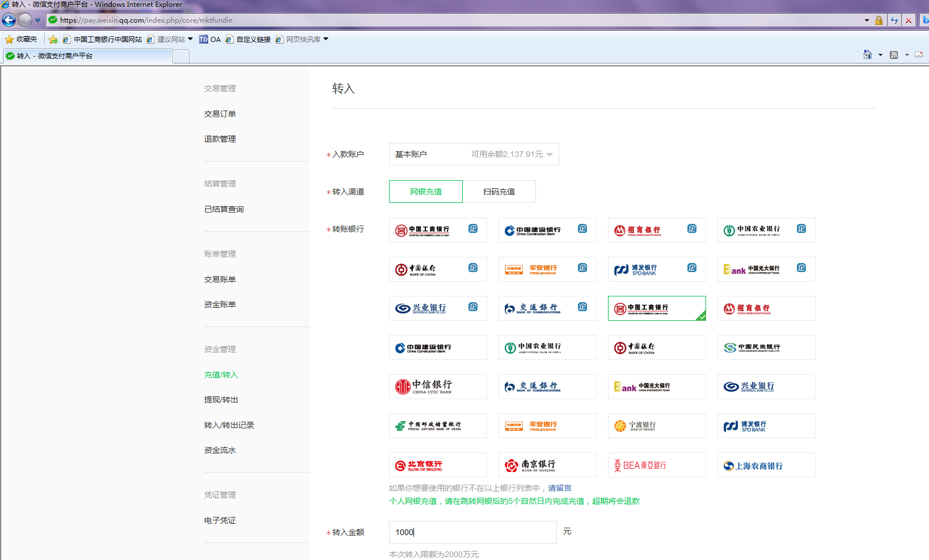
Task: Click the add to favorites bar icon
Action: [x=53, y=40]
